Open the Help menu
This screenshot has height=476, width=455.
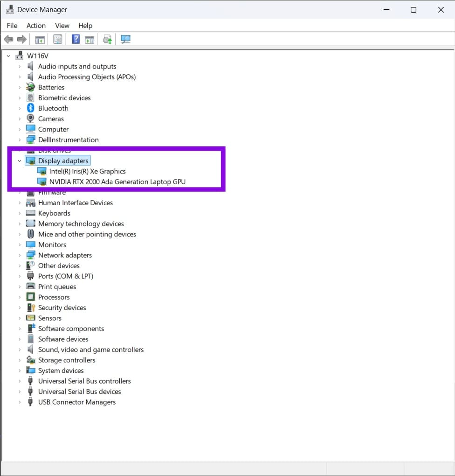tap(85, 26)
